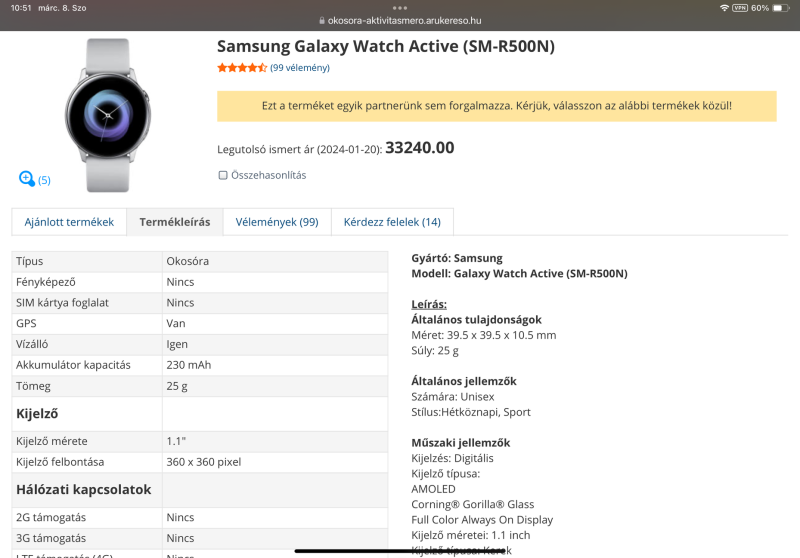This screenshot has height=558, width=800.
Task: Tap the multitasking three-dots icon at top
Action: coord(400,7)
